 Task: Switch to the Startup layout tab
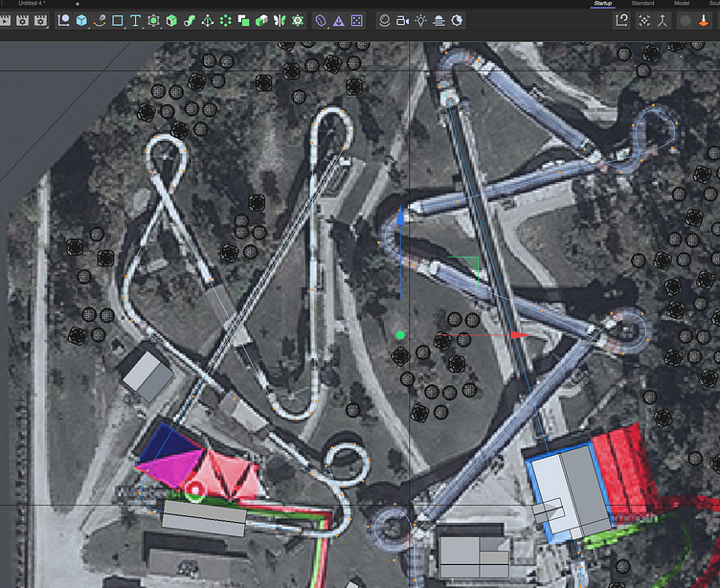tap(603, 4)
